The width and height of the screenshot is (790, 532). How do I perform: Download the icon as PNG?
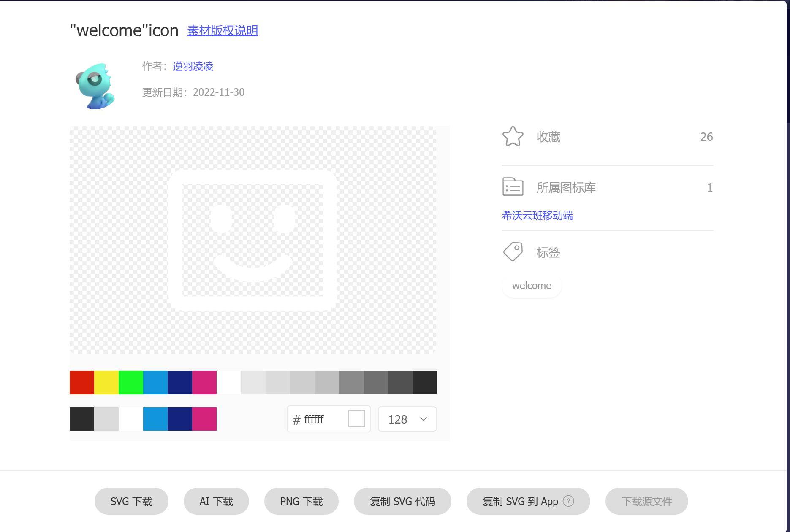pyautogui.click(x=301, y=501)
